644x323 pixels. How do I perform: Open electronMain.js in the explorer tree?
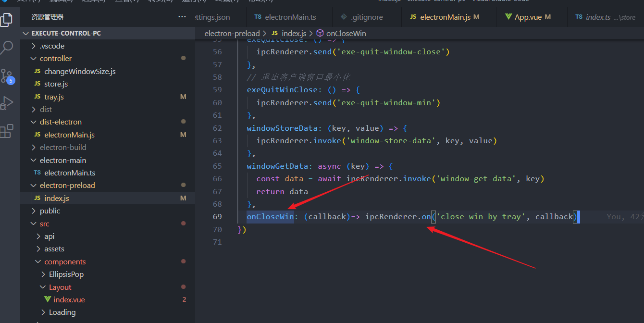coord(69,135)
